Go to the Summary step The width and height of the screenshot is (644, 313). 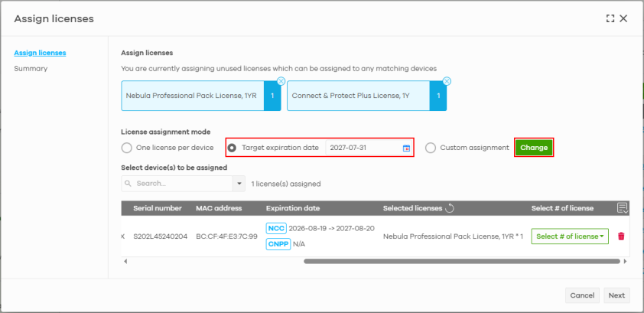(31, 69)
